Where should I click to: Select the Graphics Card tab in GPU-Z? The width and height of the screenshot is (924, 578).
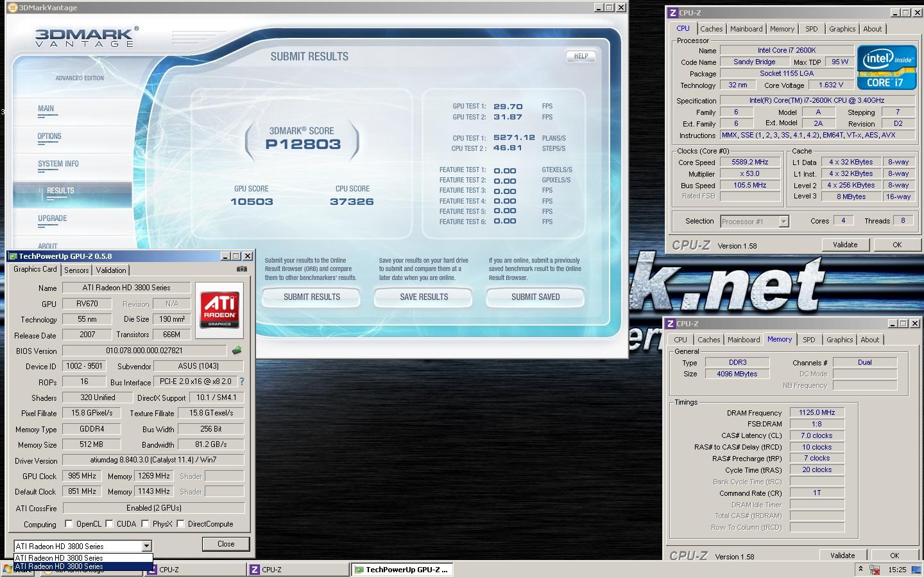(35, 270)
